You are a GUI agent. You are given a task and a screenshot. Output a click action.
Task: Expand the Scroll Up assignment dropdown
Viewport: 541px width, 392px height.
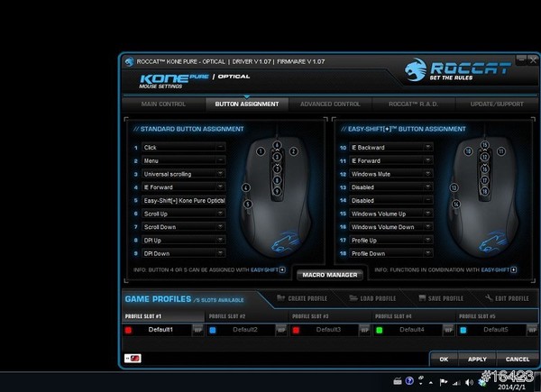[184, 214]
